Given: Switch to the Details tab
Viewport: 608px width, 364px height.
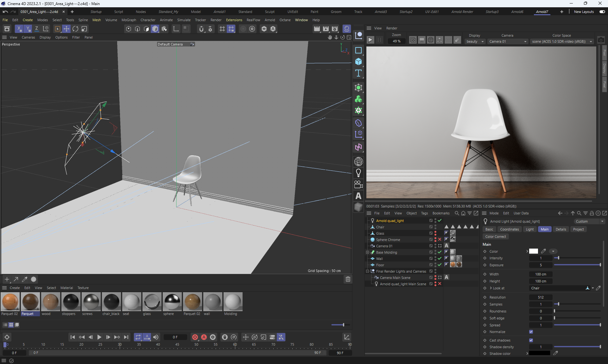Looking at the screenshot, I should coord(560,229).
